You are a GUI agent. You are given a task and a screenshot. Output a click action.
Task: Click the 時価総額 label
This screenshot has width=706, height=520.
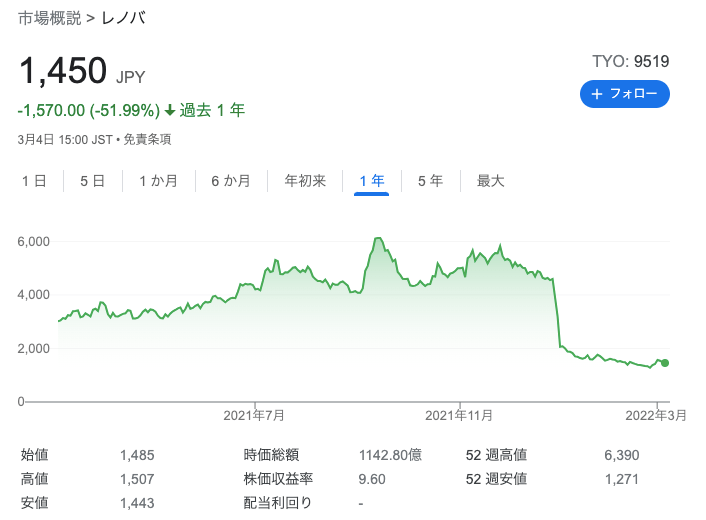click(x=271, y=455)
